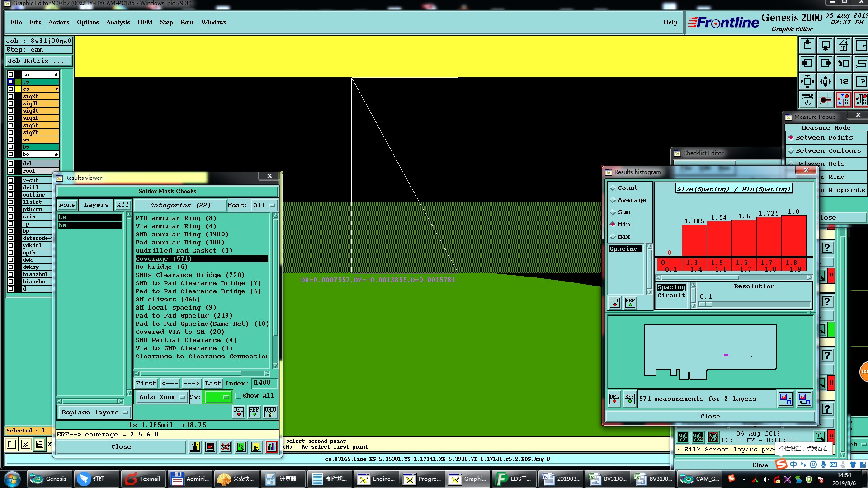Click the yellow notes icon in Results viewer

pyautogui.click(x=256, y=447)
